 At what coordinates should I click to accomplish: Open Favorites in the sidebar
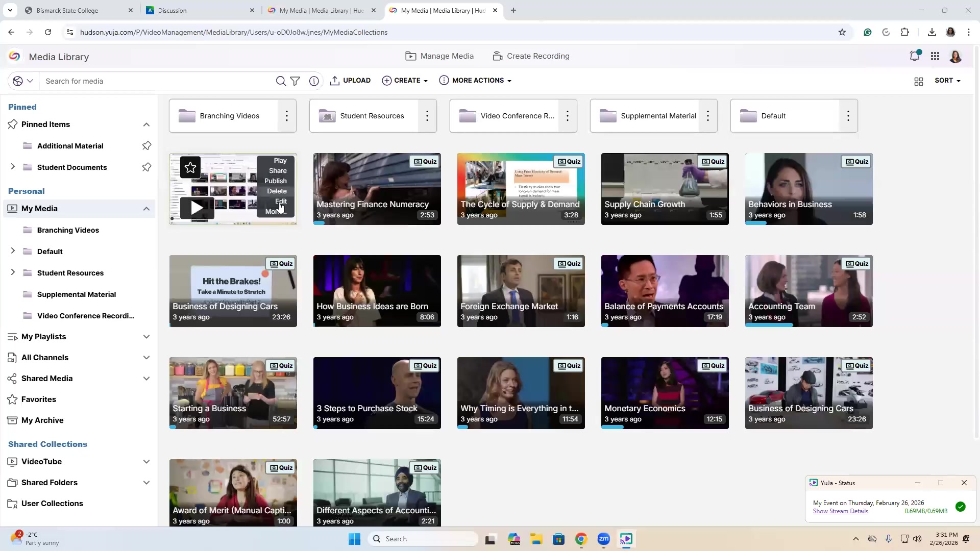tap(39, 399)
